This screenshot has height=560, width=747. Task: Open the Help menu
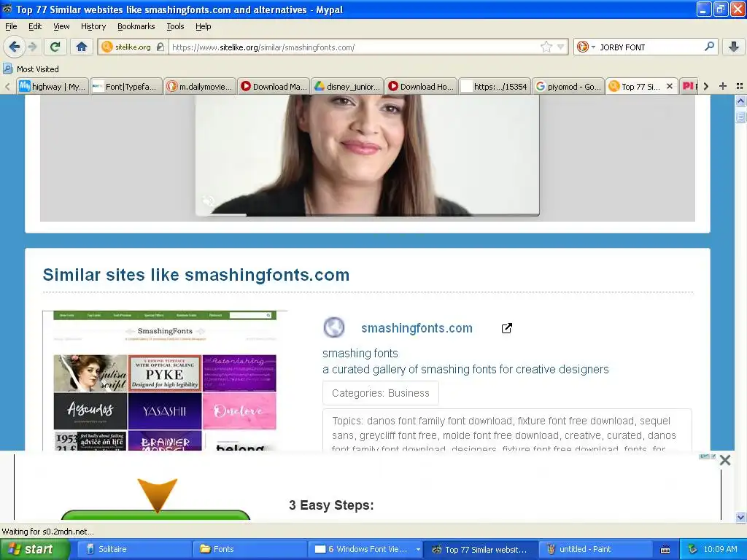click(203, 26)
